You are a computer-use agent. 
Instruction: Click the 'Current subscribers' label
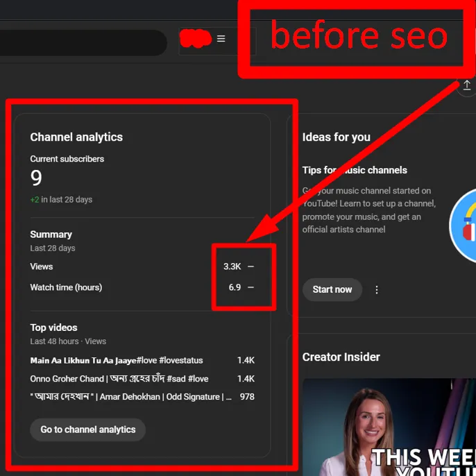coord(67,159)
